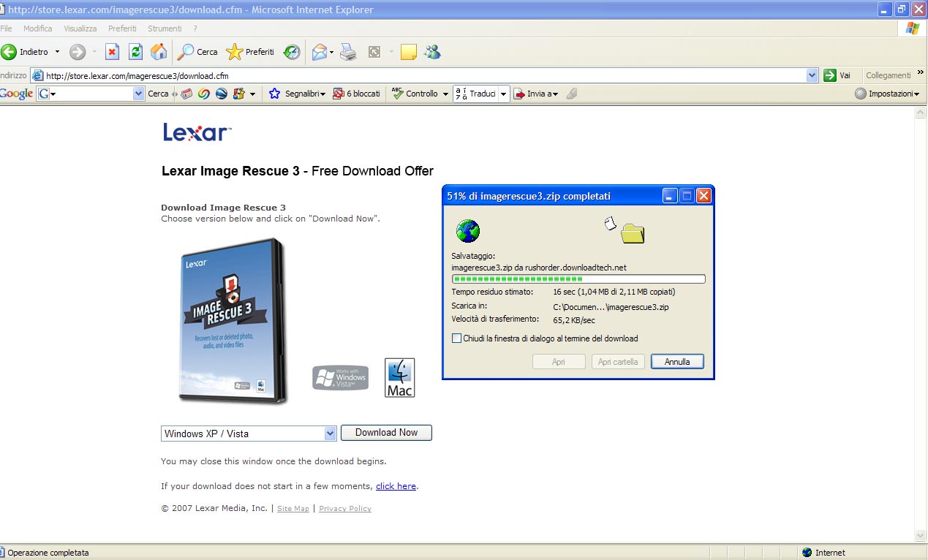This screenshot has height=560, width=928.
Task: Open the Preferiti menu in menu bar
Action: 122,29
